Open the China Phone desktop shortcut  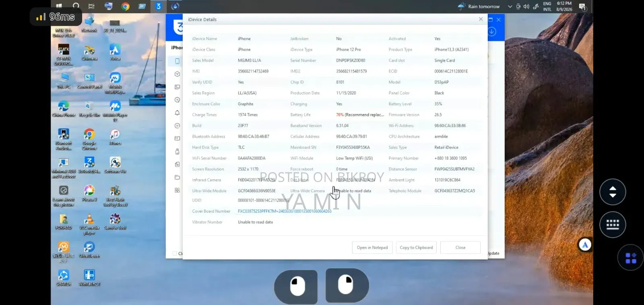pyautogui.click(x=64, y=109)
